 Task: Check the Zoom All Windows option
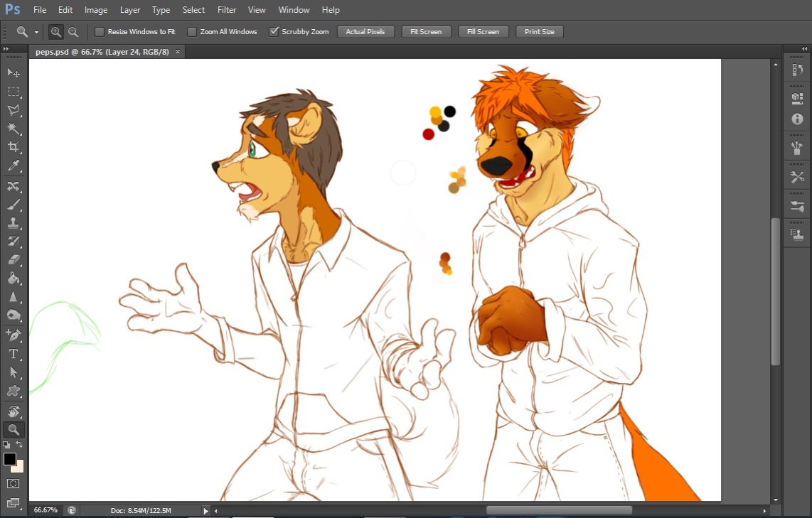click(x=192, y=32)
